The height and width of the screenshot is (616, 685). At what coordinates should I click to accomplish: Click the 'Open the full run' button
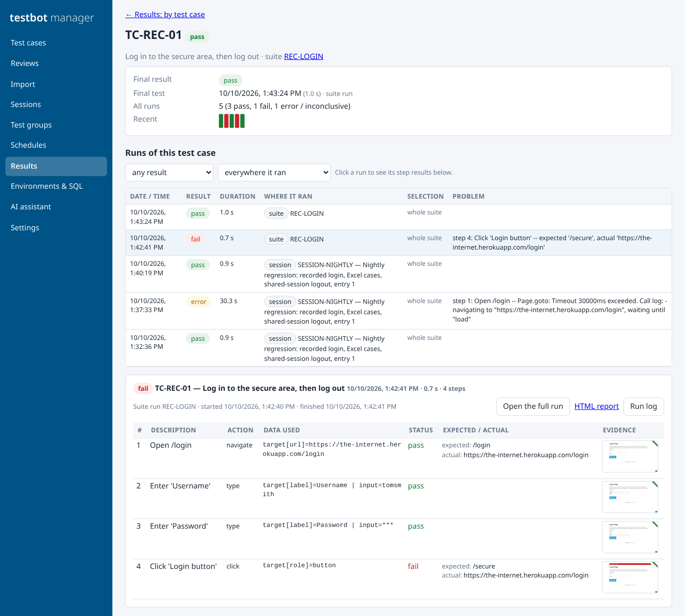pos(533,407)
